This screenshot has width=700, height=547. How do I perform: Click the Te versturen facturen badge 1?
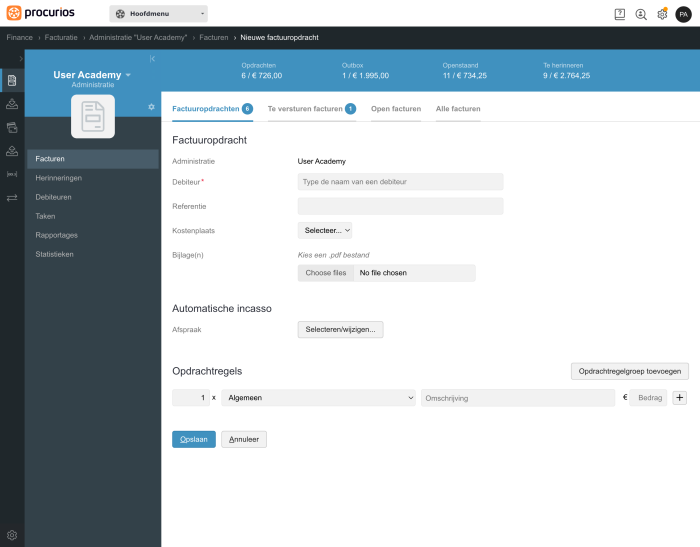(x=350, y=109)
